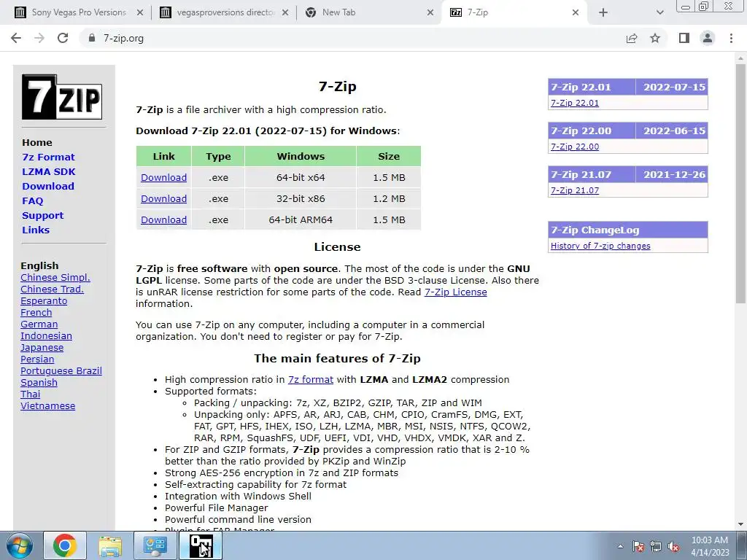This screenshot has height=560, width=747.
Task: Switch language to French
Action: [36, 312]
